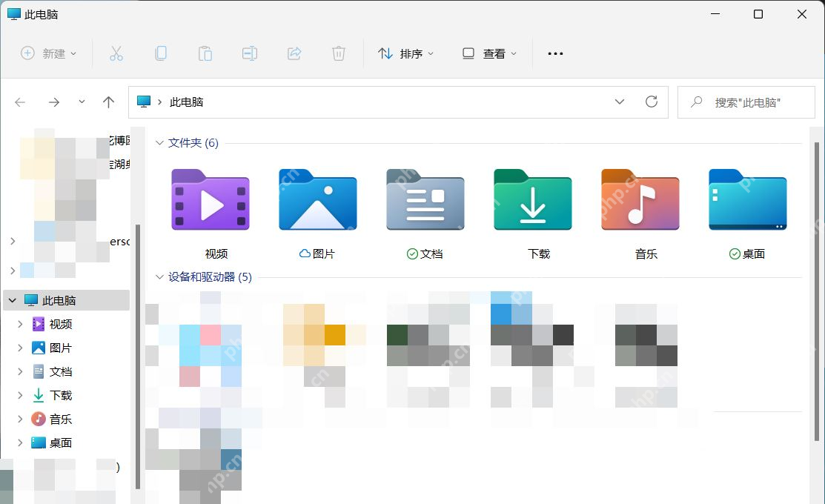Collapse the 文件夹 (6) group
Screen dimensions: 825x504
tap(159, 142)
